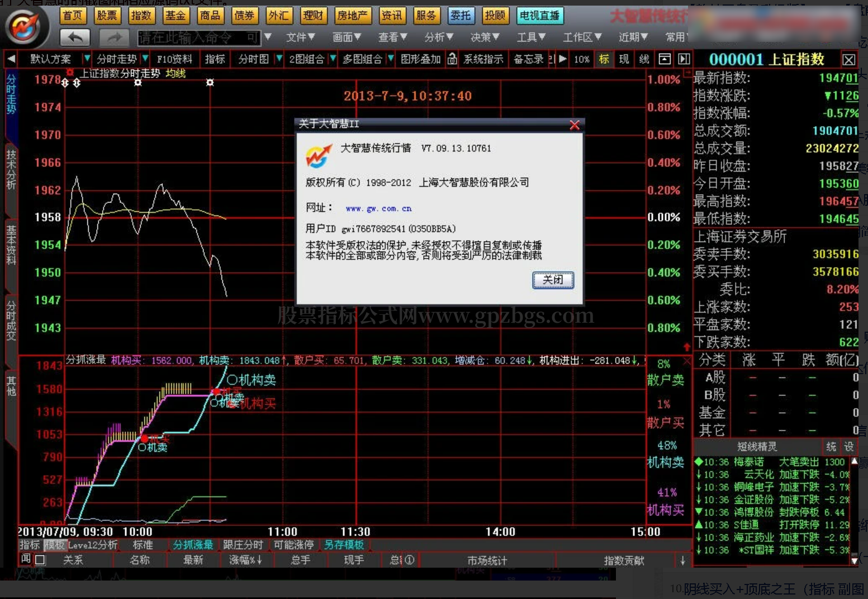Open the 工具 dropdown menu
Viewport: 868px width, 599px height.
coord(531,37)
